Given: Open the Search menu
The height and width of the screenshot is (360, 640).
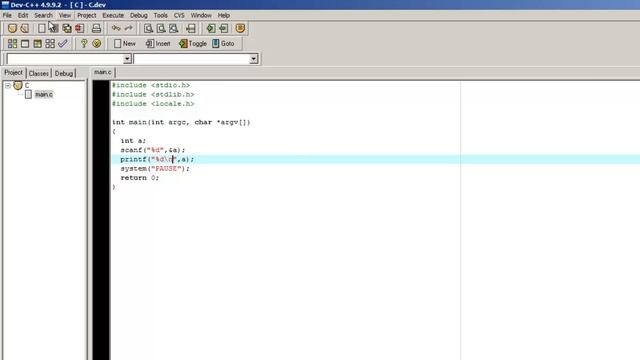Looking at the screenshot, I should click(x=43, y=15).
